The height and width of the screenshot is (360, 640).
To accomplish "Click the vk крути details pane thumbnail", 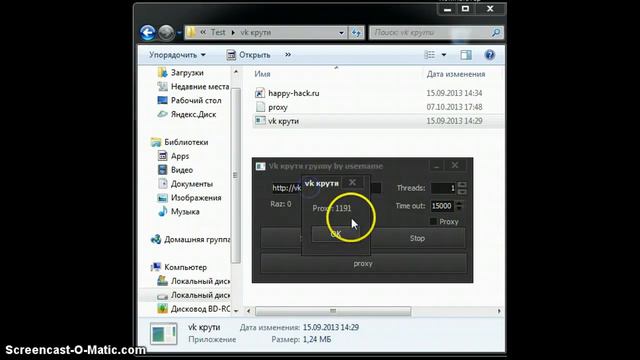I will click(x=164, y=333).
